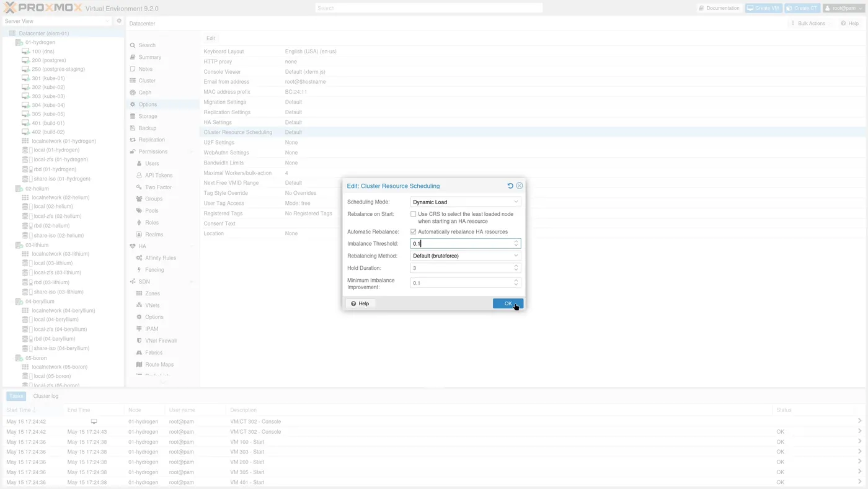
Task: Open the Backup section icon
Action: 133,128
